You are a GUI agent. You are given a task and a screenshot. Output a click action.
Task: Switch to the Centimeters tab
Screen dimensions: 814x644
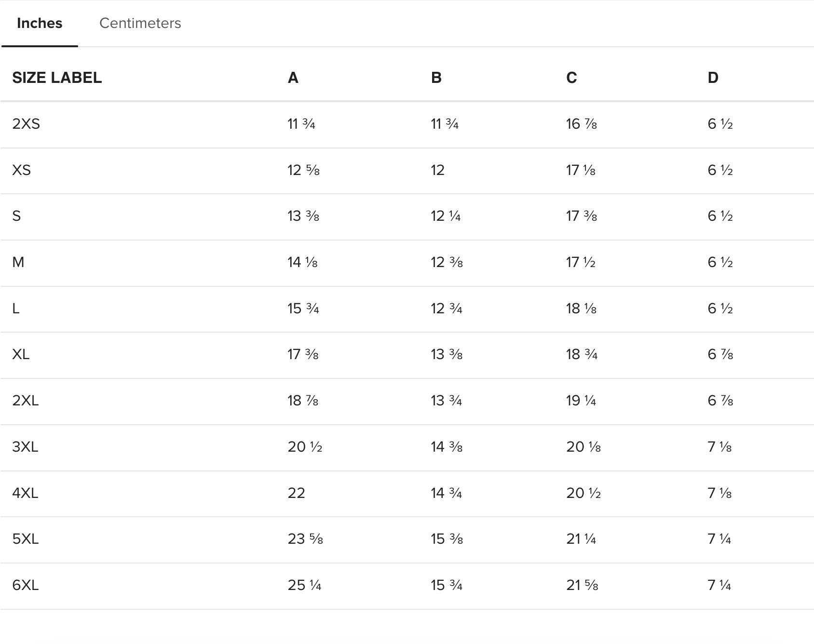tap(140, 23)
